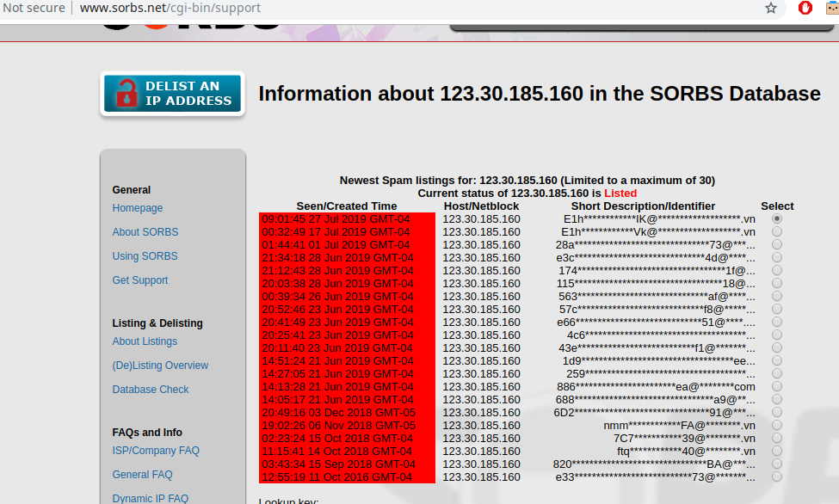The width and height of the screenshot is (839, 504).
Task: Select radio for 20:52:46 23 Jun 2019 row
Action: pyautogui.click(x=777, y=309)
